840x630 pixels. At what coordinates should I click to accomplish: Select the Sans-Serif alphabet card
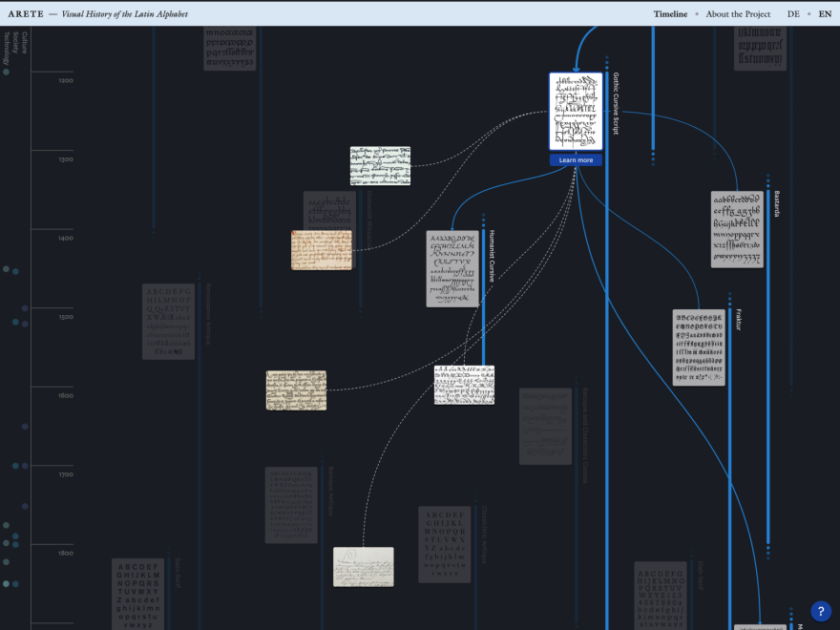pos(137,594)
